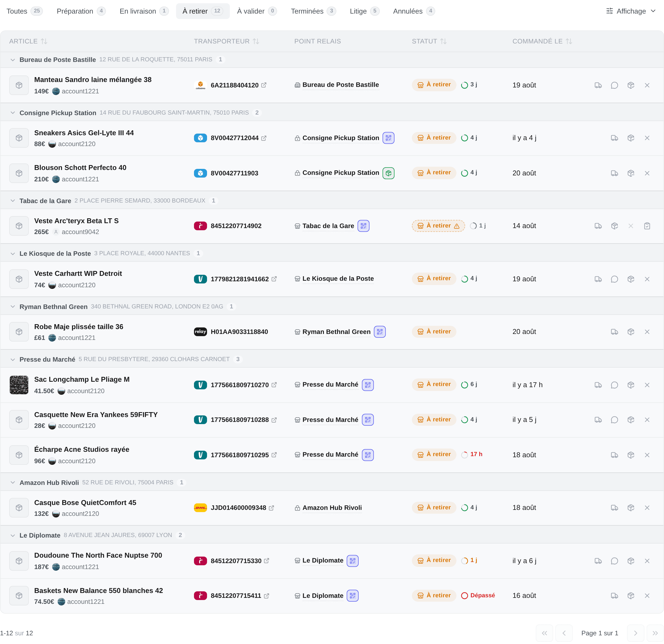Switch to the Préparation tab

click(x=81, y=11)
